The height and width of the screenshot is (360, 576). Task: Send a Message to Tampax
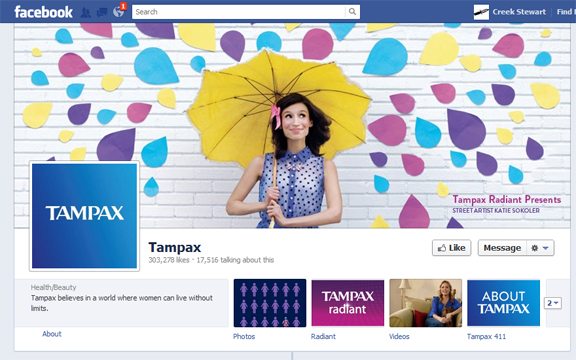[x=502, y=248]
